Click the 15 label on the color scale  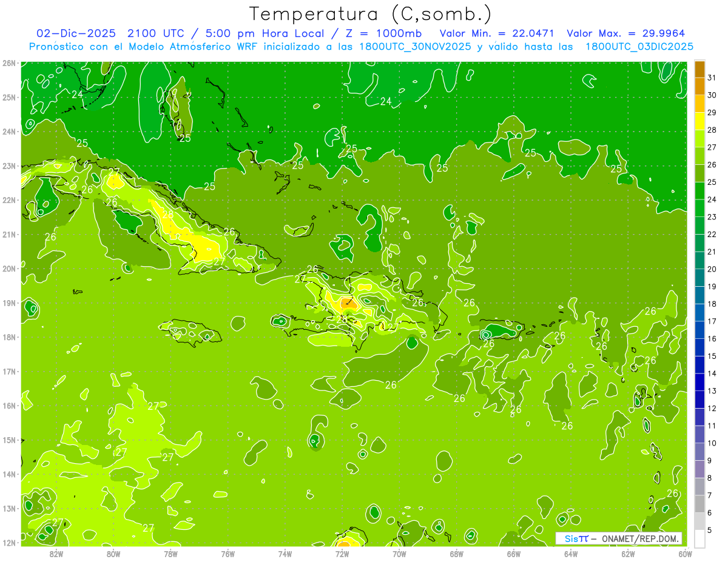tap(712, 356)
